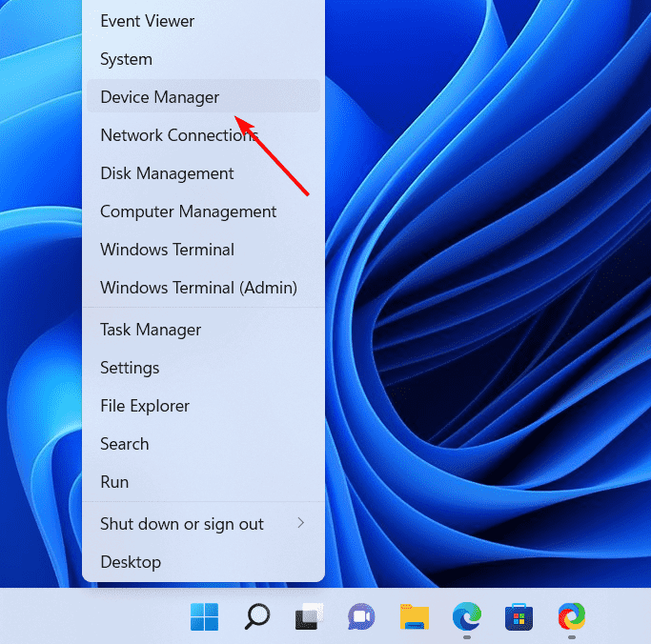This screenshot has width=651, height=644.
Task: Select Run from the menu
Action: 203,482
